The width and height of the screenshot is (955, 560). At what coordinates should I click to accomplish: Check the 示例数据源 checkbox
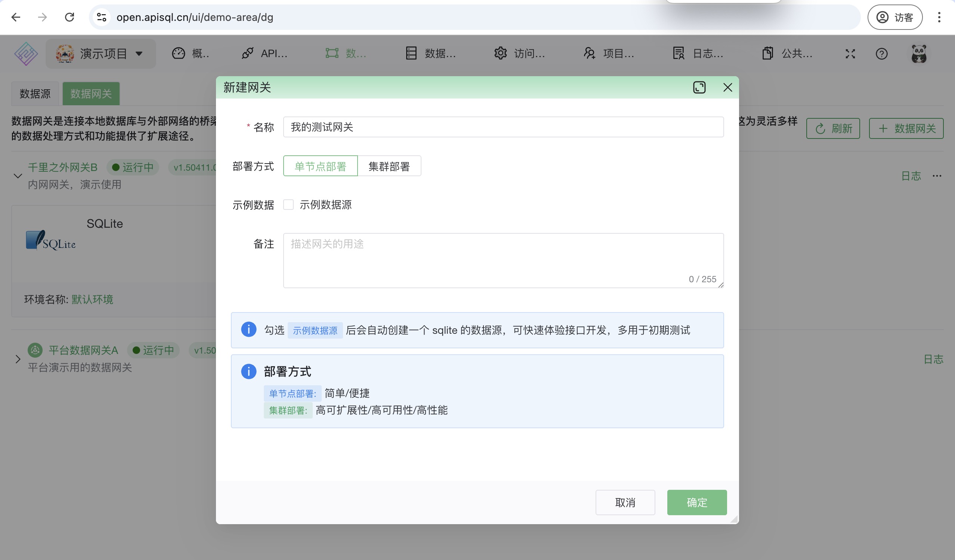pos(289,205)
